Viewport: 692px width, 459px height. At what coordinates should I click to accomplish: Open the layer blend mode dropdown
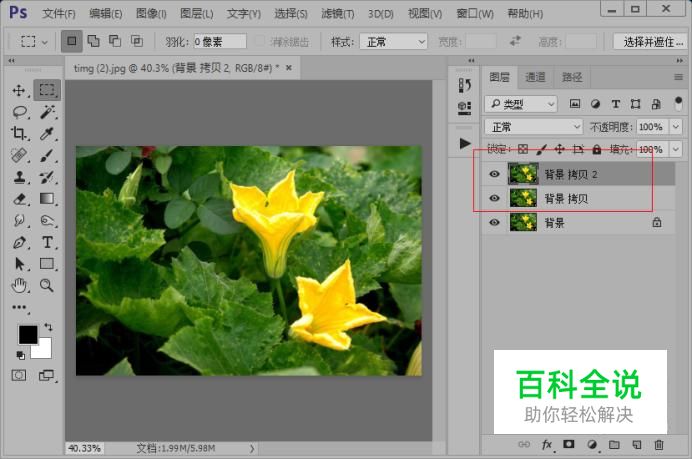click(534, 127)
